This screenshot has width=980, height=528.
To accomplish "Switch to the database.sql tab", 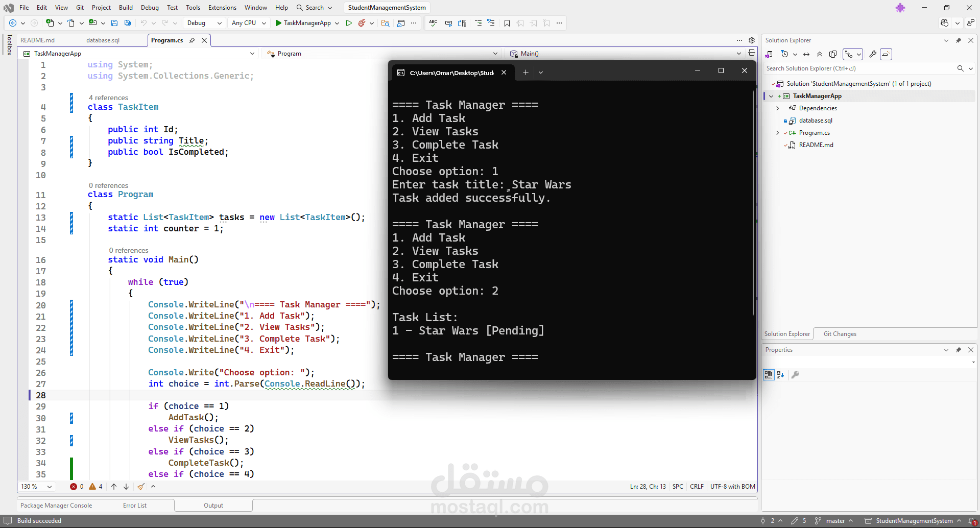I will pos(103,40).
